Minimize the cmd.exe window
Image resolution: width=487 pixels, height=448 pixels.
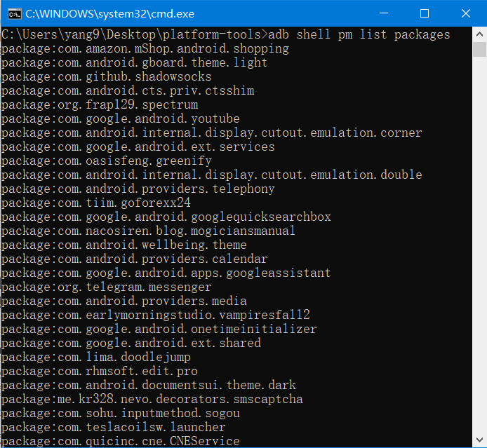[x=384, y=13]
